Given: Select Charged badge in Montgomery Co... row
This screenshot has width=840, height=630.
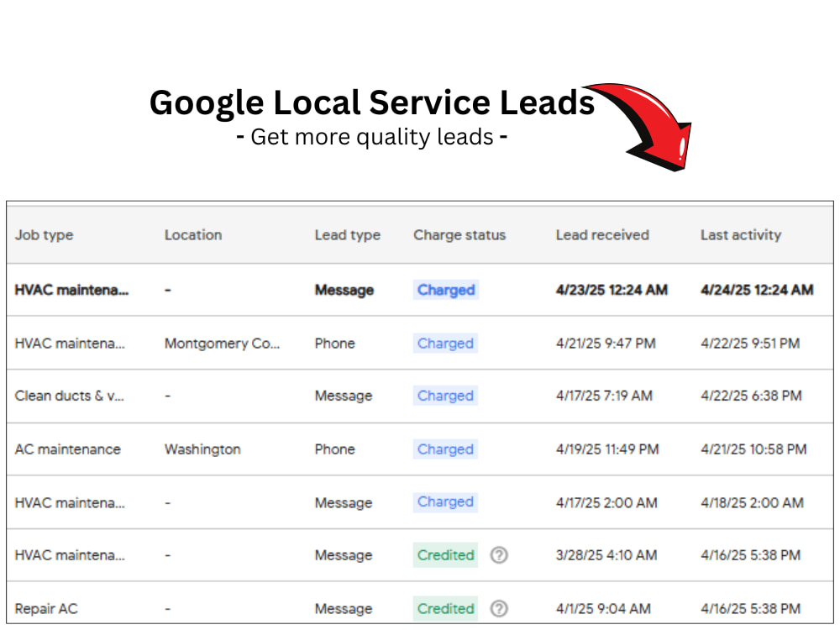Looking at the screenshot, I should point(445,344).
